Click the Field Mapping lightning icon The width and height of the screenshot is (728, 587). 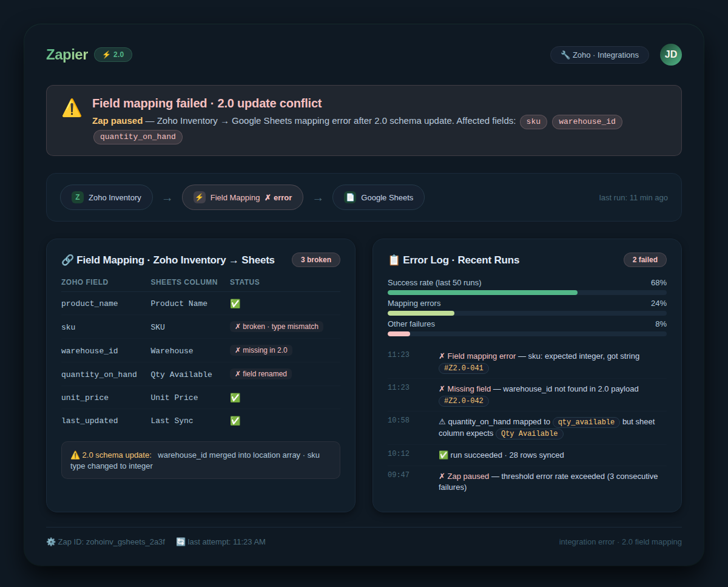pos(200,197)
